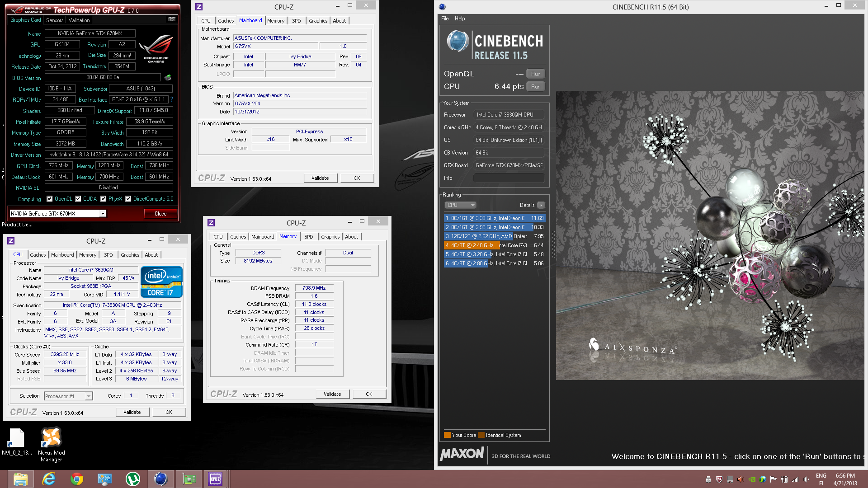Open uTorrent from the taskbar

(132, 479)
